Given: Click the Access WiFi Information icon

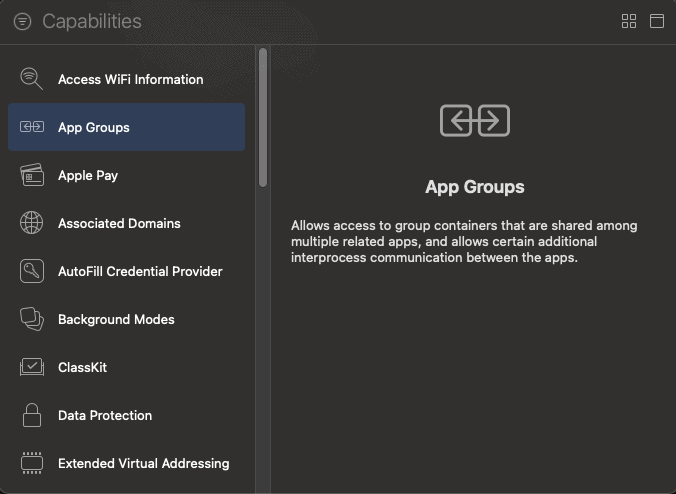Looking at the screenshot, I should [x=32, y=79].
